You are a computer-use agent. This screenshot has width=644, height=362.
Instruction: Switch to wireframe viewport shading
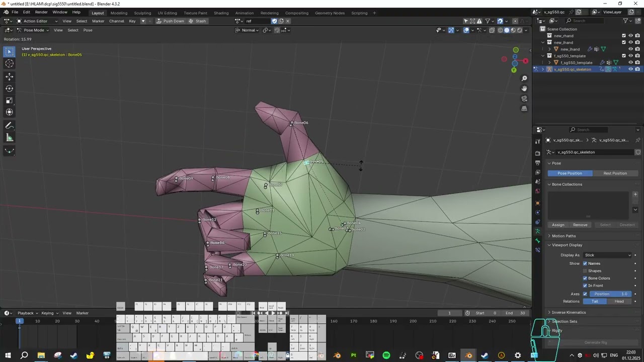500,30
